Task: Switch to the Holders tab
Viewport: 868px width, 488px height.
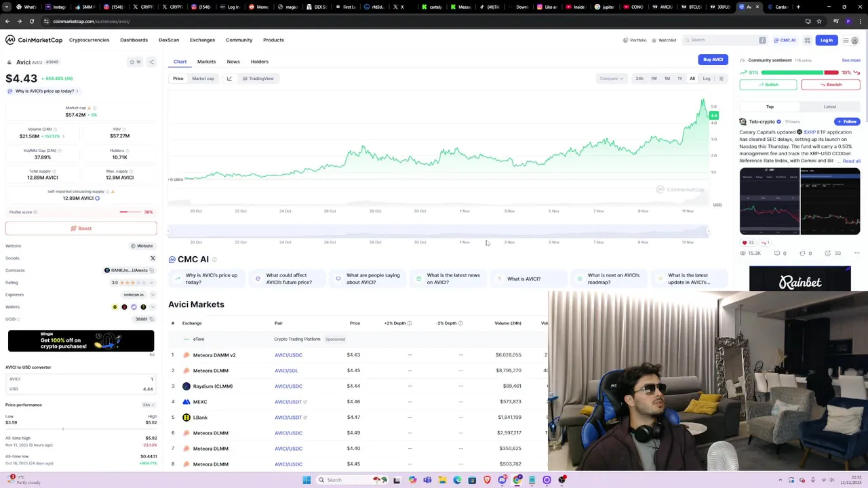Action: pos(260,62)
